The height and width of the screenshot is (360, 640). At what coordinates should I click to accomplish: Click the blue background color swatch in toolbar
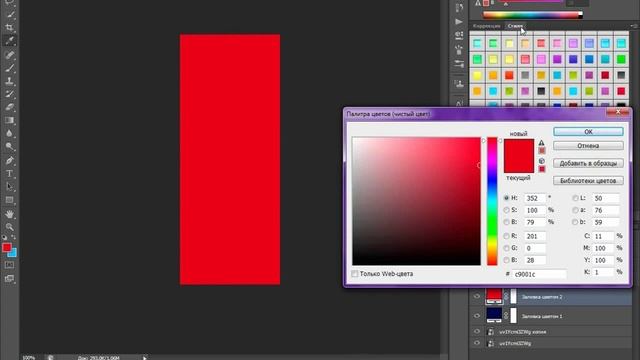(x=13, y=254)
